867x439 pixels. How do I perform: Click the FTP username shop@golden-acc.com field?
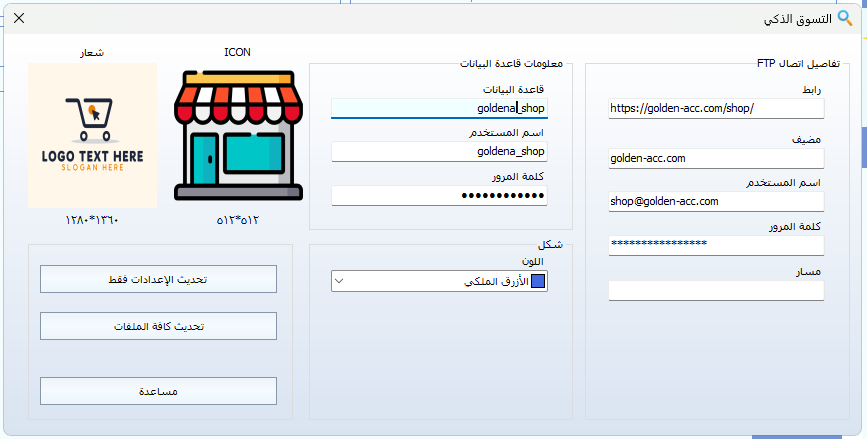pyautogui.click(x=715, y=201)
